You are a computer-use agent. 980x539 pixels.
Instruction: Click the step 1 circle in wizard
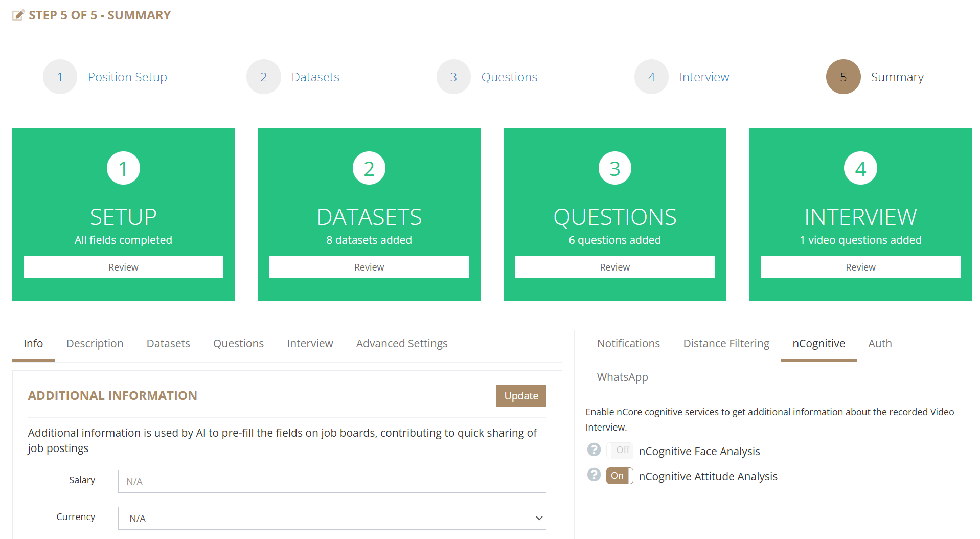coord(60,77)
